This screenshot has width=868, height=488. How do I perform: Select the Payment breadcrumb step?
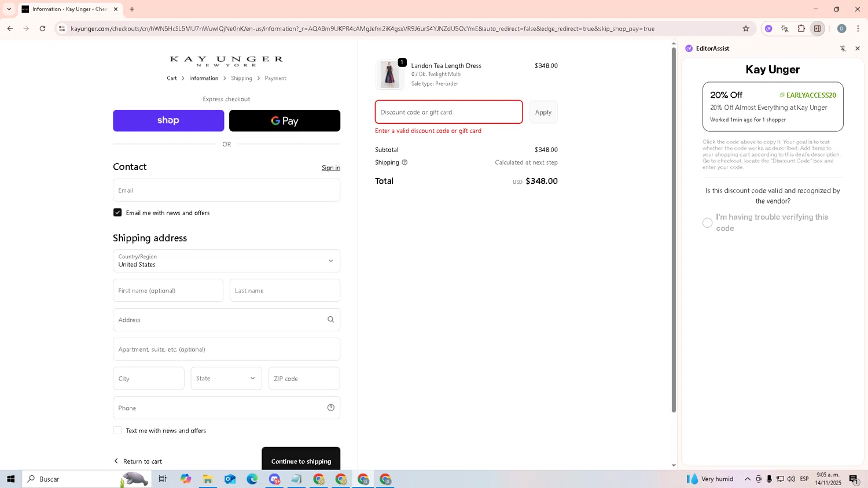point(275,78)
